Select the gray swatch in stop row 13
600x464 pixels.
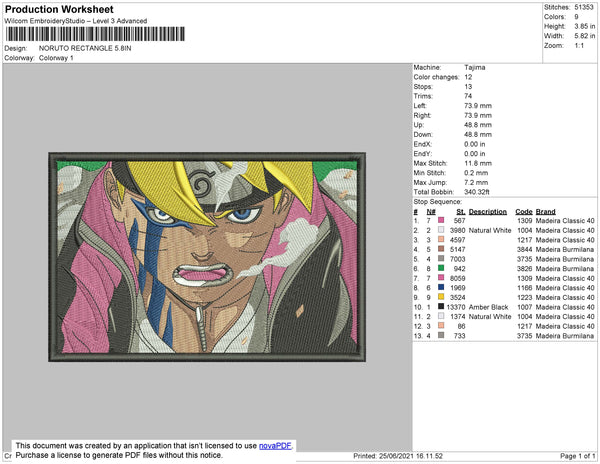(x=441, y=335)
